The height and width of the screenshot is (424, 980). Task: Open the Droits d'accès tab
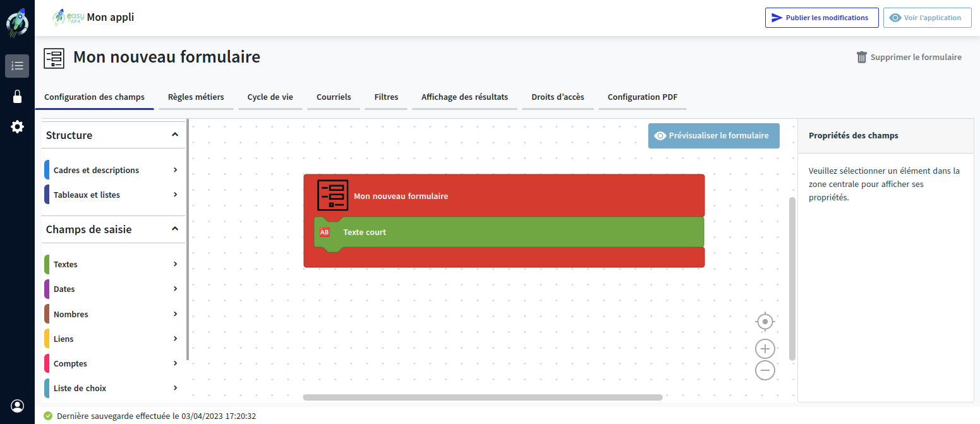[x=557, y=97]
